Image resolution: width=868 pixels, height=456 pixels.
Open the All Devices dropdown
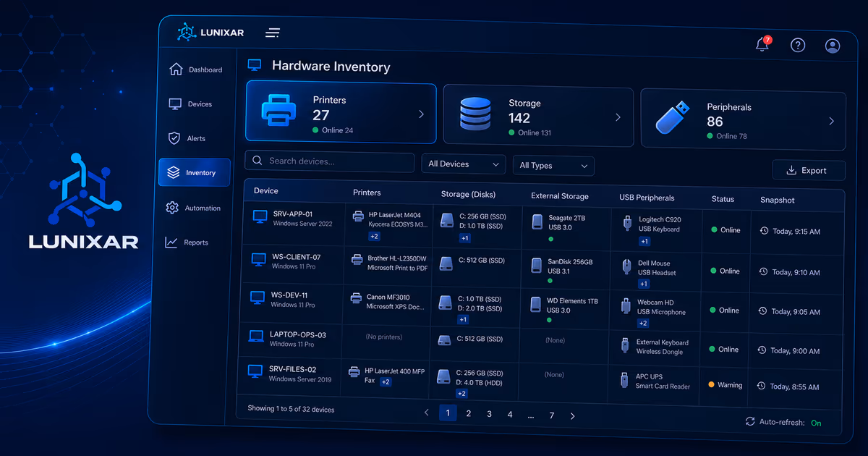[464, 164]
